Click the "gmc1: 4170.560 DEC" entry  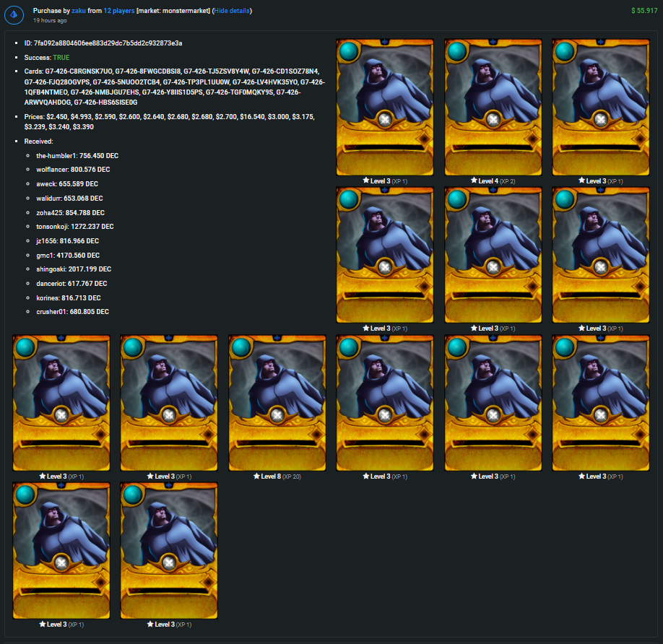point(68,256)
